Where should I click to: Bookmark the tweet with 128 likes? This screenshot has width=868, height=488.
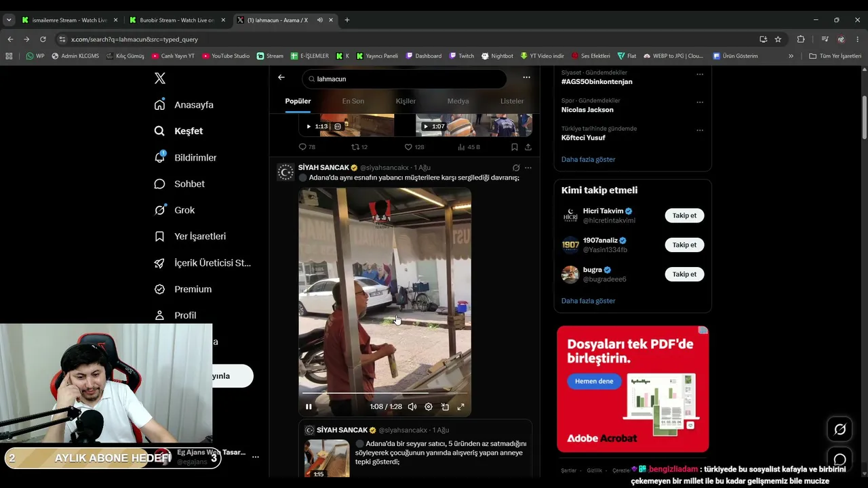coord(515,147)
